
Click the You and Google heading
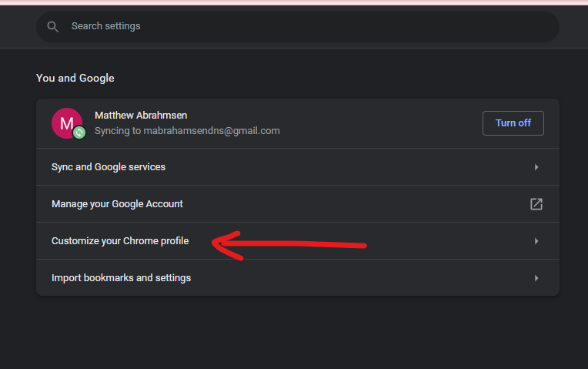coord(75,78)
